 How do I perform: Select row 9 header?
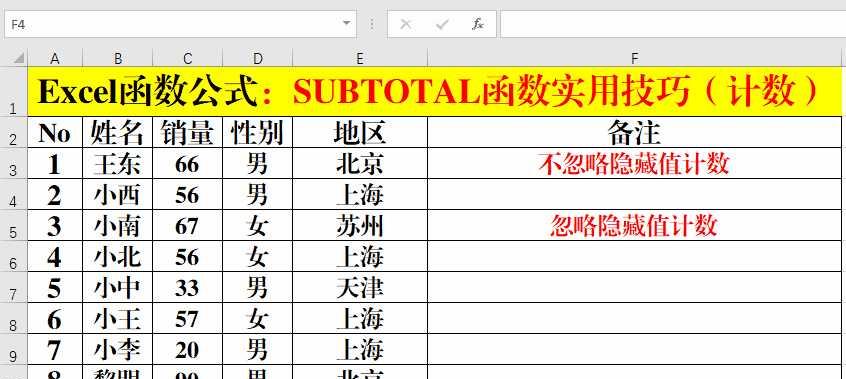tap(13, 349)
